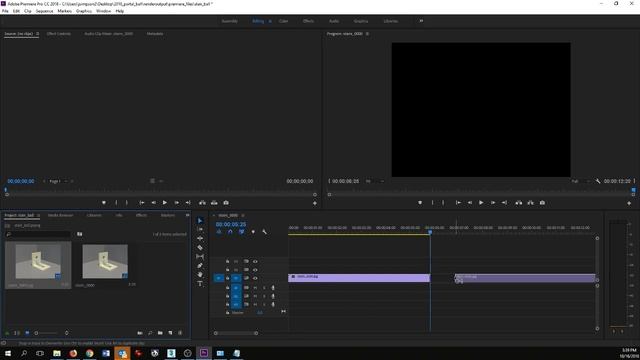Open Source panel menu icon
Screen dimensions: 640x360
tap(38, 34)
